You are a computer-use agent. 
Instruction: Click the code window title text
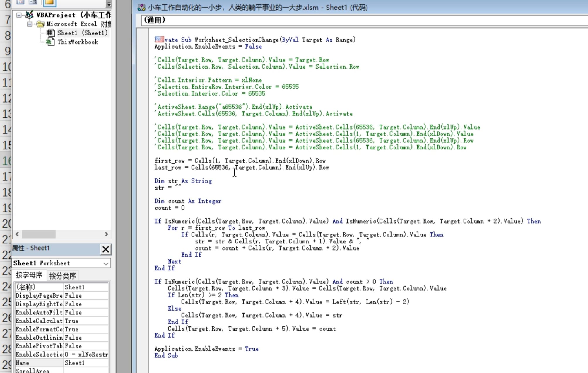click(x=258, y=8)
